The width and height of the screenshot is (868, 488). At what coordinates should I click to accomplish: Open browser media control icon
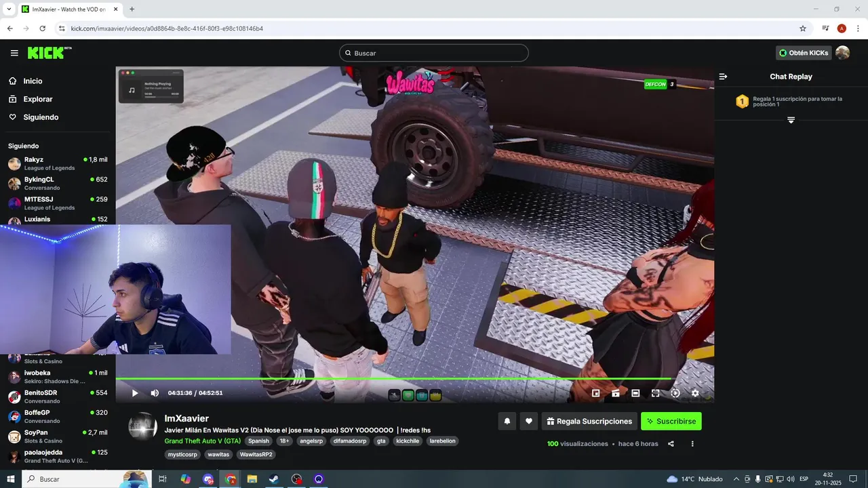click(825, 28)
